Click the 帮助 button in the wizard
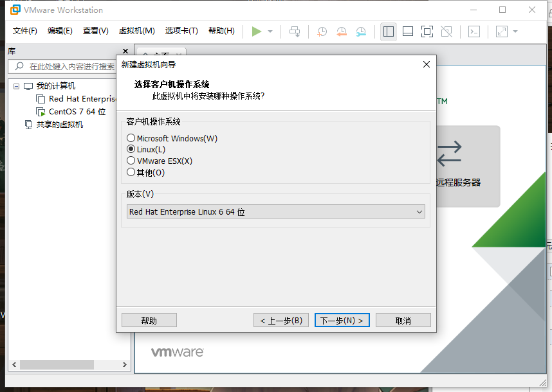This screenshot has height=392, width=552. (x=149, y=320)
